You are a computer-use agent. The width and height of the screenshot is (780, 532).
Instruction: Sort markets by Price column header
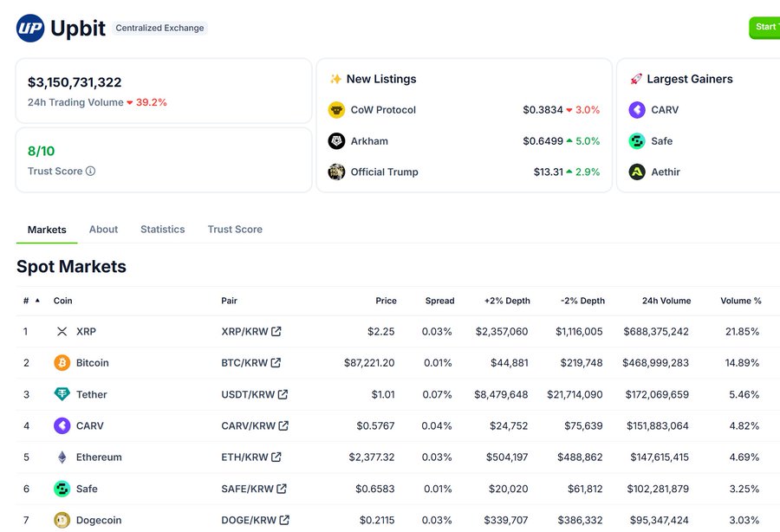[x=386, y=301]
